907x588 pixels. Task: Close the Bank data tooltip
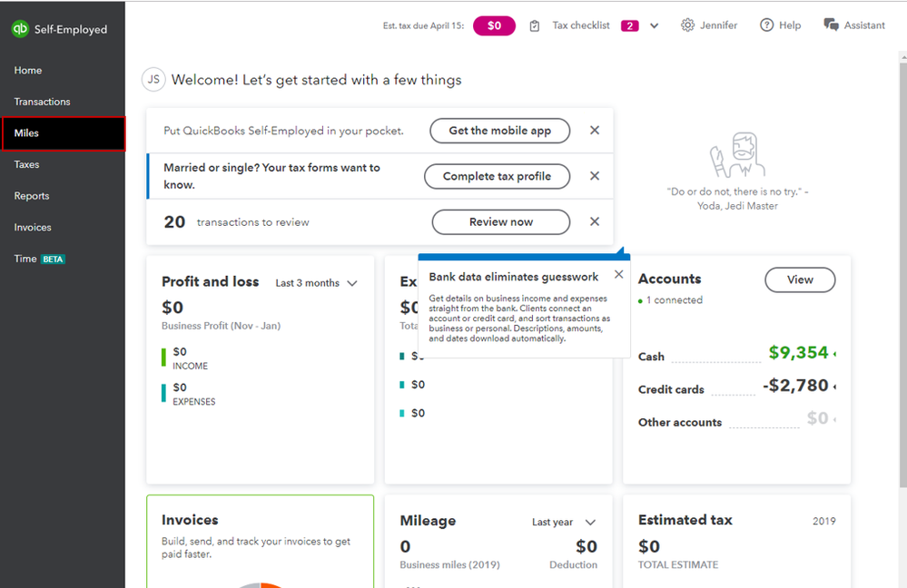tap(618, 275)
